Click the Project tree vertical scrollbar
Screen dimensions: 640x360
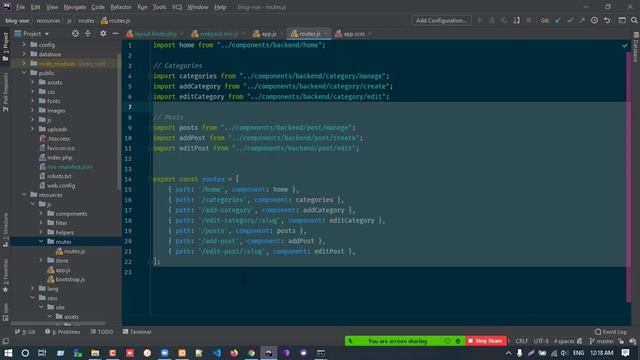pos(119,122)
